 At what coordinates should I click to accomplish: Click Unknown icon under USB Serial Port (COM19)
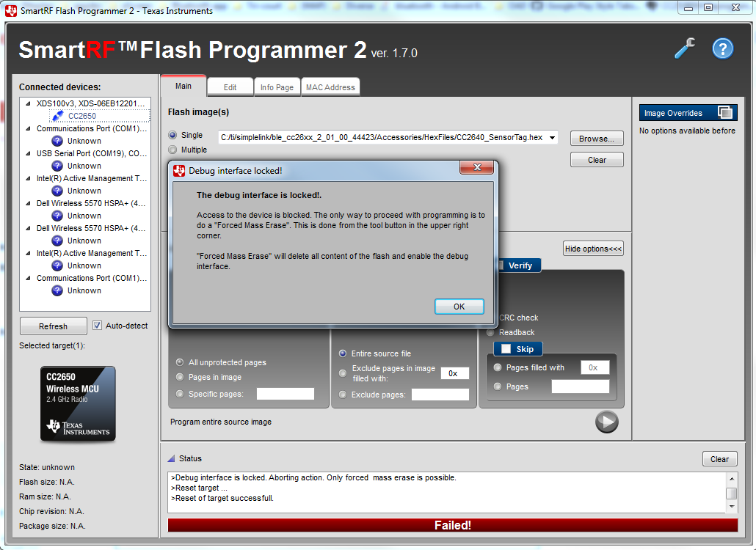57,166
